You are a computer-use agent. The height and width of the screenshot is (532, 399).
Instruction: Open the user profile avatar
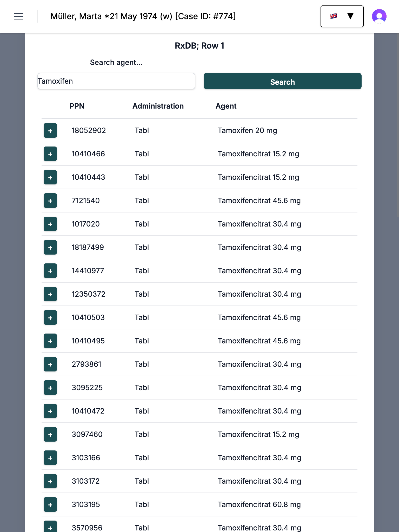tap(379, 16)
